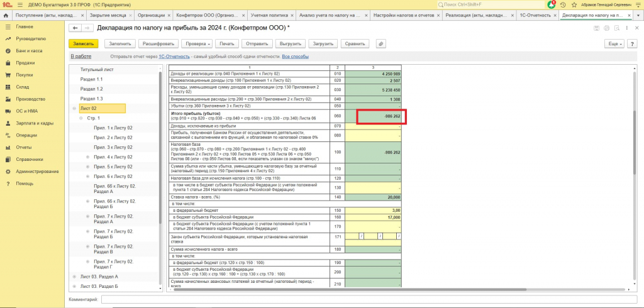Go to the home start page icon
The width and height of the screenshot is (644, 308).
pyautogui.click(x=6, y=15)
